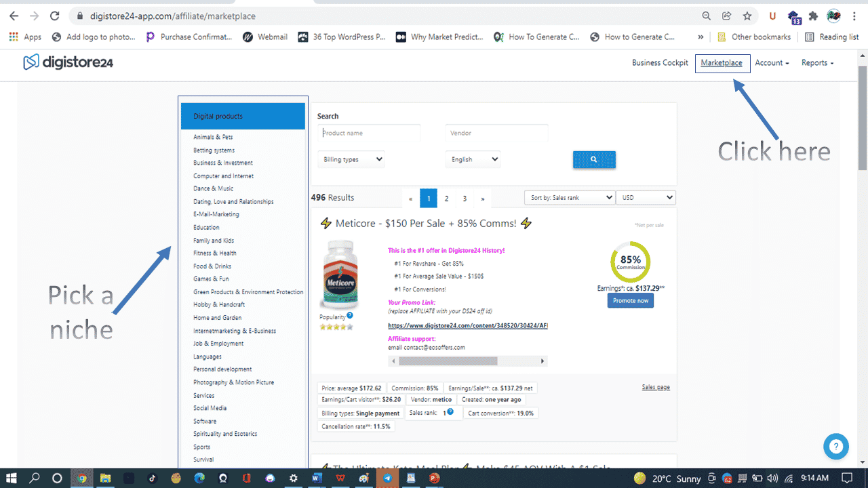Select the E-Mail-Marketing category
Viewport: 868px width, 488px height.
216,214
